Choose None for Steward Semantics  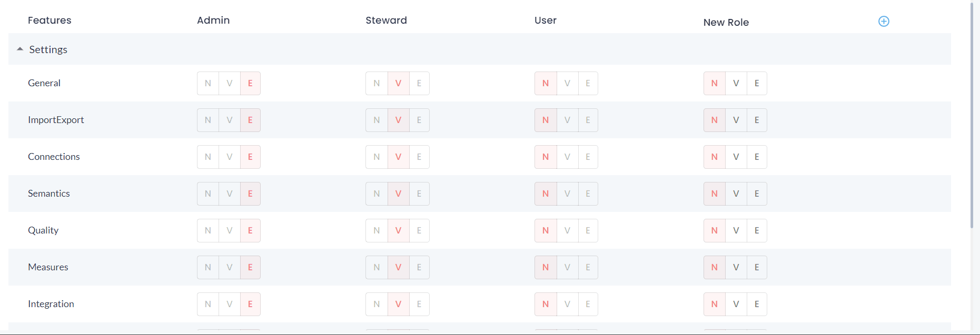[377, 194]
